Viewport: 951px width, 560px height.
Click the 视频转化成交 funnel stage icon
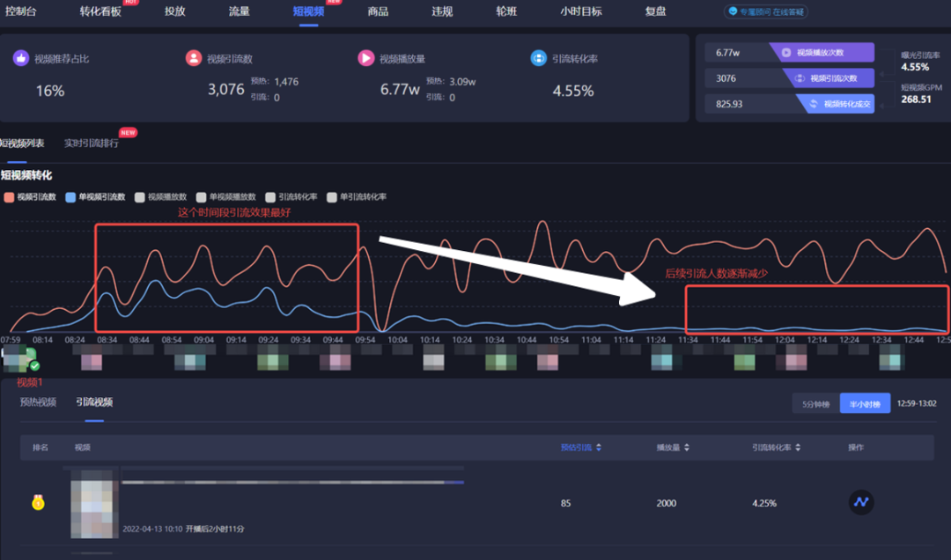tap(813, 104)
